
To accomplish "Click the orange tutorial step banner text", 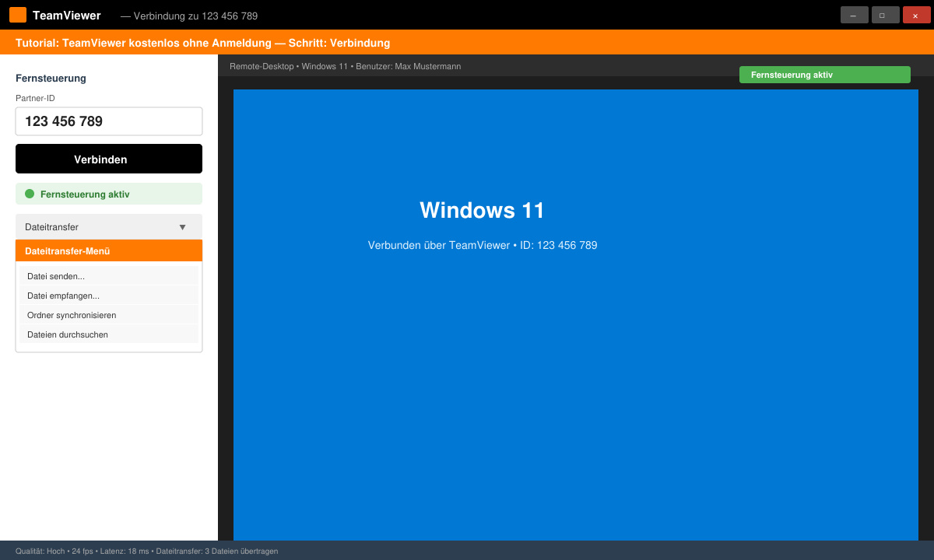I will pos(202,43).
